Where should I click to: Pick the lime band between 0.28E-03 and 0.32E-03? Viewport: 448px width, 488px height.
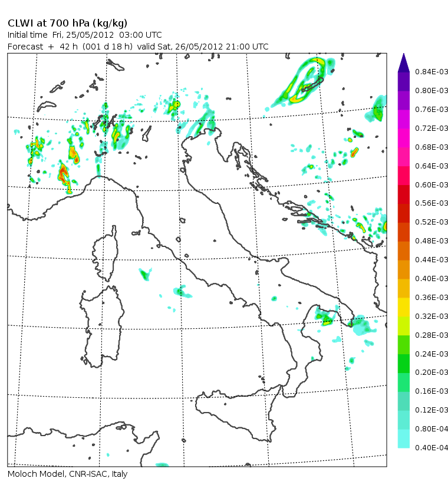tap(403, 326)
